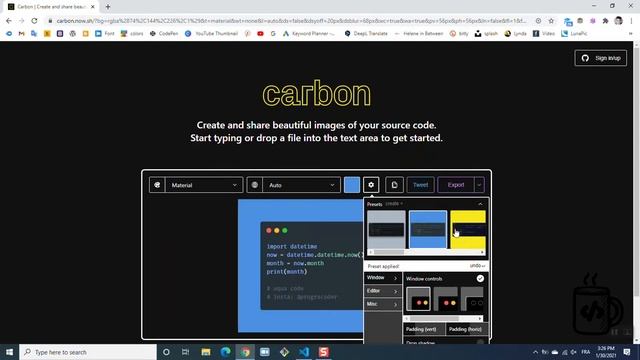
Task: Click the browser forward arrow
Action: click(22, 21)
